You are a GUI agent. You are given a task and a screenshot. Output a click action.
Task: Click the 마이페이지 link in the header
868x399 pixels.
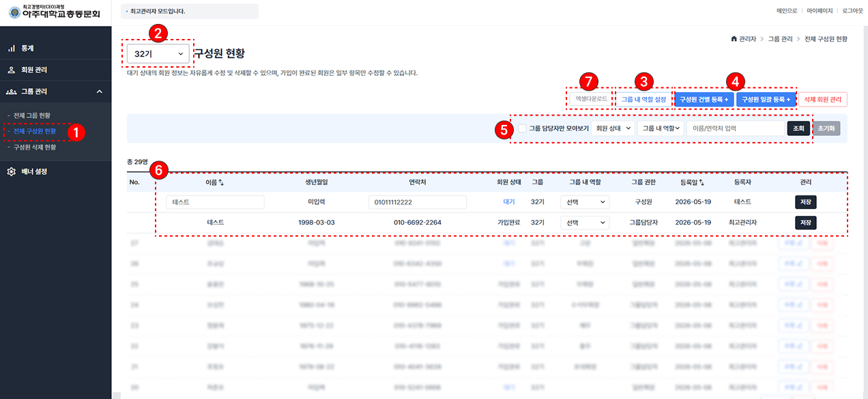[820, 11]
